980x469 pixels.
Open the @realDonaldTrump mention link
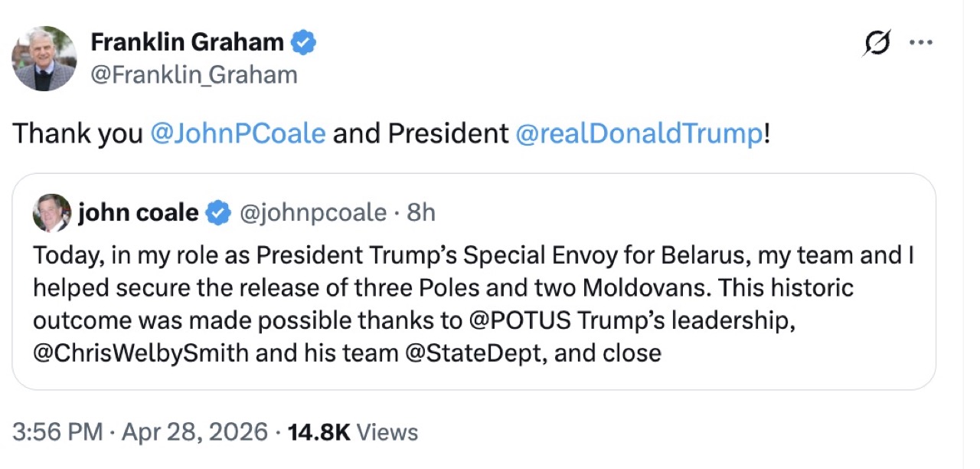tap(639, 133)
